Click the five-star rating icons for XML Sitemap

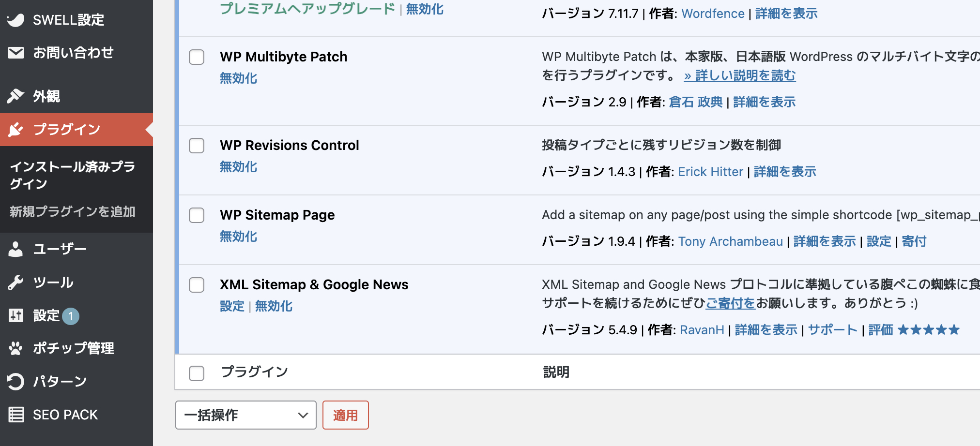pos(928,330)
